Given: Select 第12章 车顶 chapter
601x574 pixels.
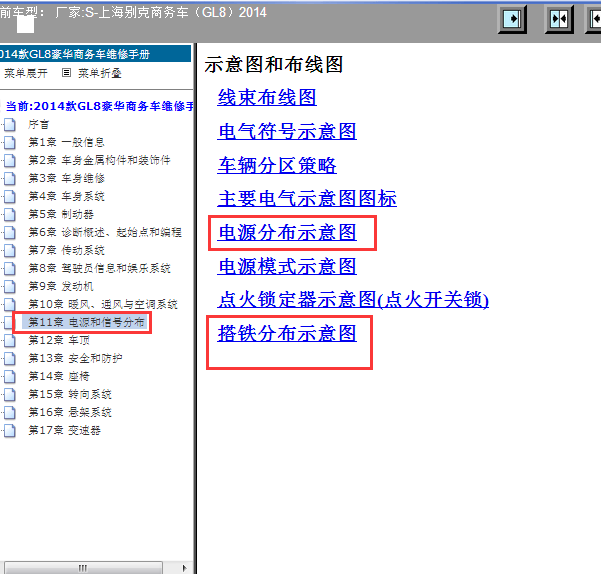Looking at the screenshot, I should click(59, 340).
